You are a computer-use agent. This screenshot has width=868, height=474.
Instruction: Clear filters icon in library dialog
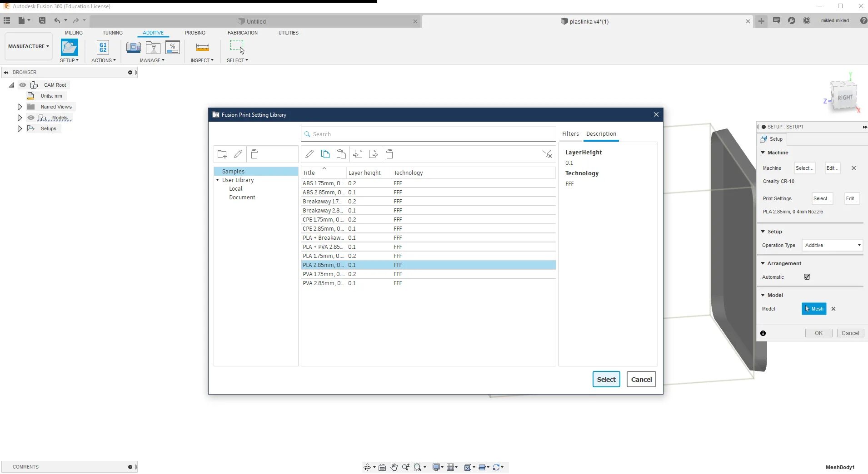[547, 154]
